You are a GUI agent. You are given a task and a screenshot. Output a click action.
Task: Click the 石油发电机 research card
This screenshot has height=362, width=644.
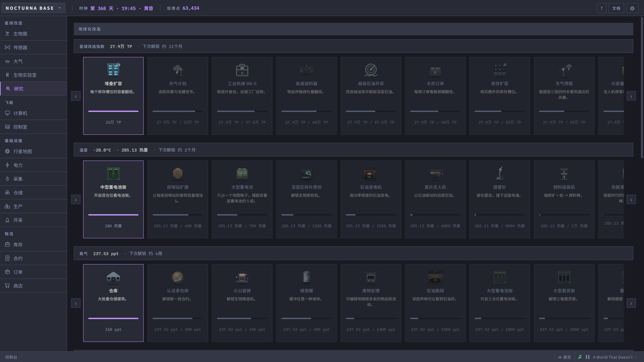pos(371,199)
